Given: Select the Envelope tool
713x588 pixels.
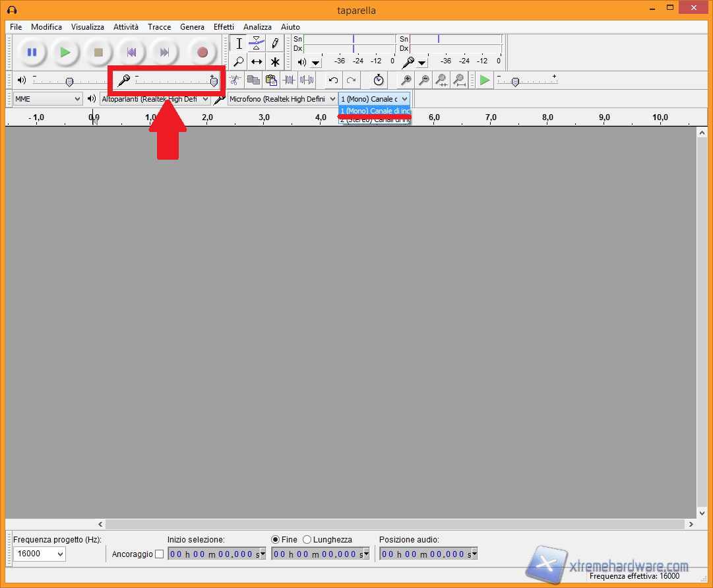Looking at the screenshot, I should pos(257,44).
